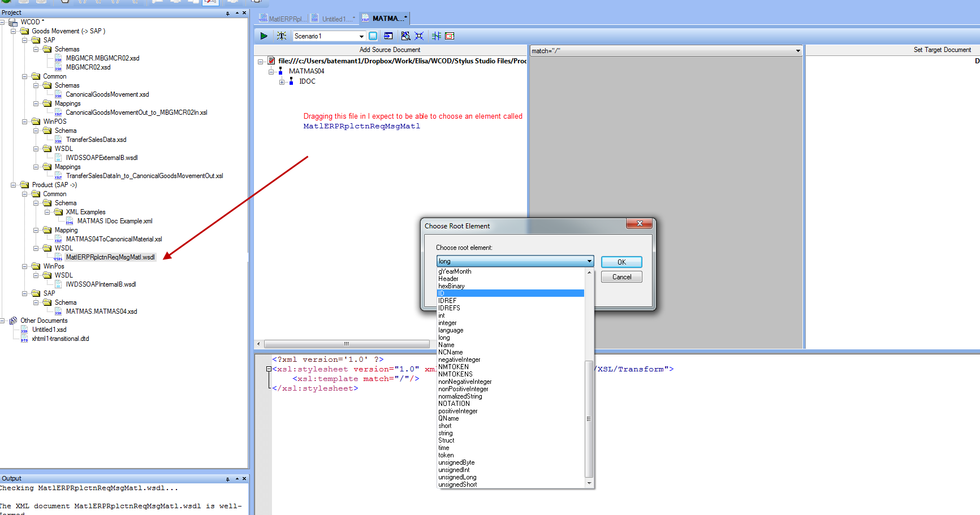Confirm the Choose Root Element dialog with OK
The image size is (980, 515).
coord(621,262)
